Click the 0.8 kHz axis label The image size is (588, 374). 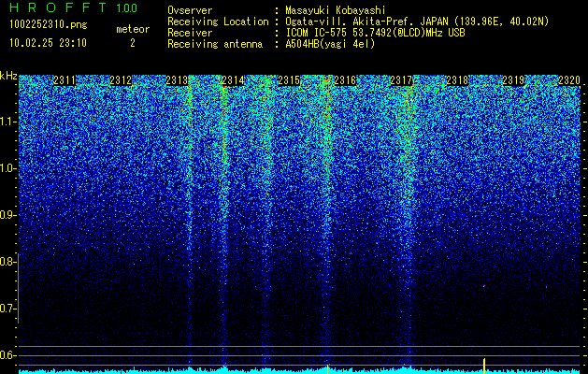click(x=7, y=262)
